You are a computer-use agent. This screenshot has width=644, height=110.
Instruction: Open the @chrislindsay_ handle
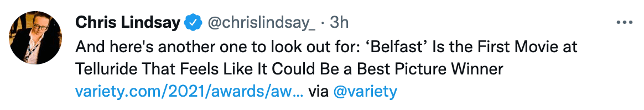coord(261,23)
